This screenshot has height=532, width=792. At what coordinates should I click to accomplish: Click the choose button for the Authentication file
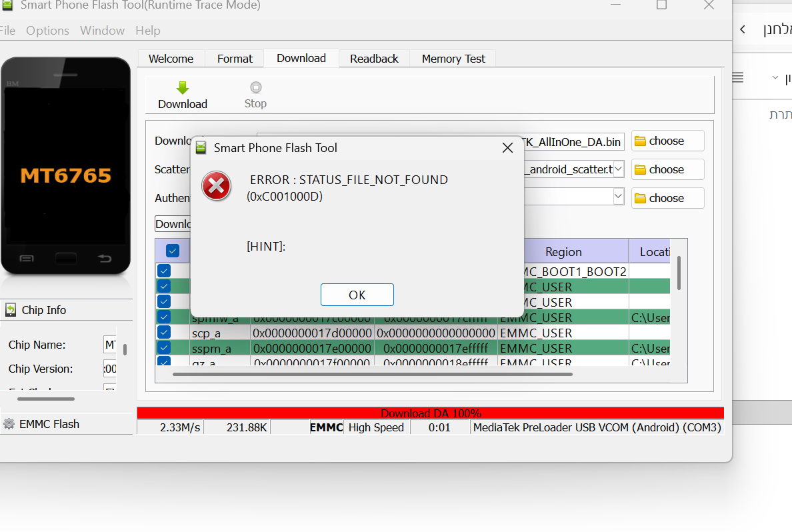coord(667,198)
